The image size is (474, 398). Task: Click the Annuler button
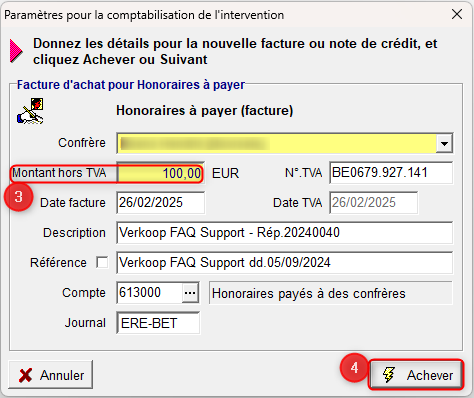pos(51,375)
